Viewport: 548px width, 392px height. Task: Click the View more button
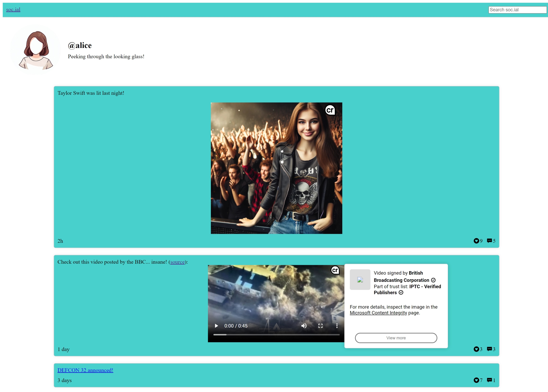396,338
